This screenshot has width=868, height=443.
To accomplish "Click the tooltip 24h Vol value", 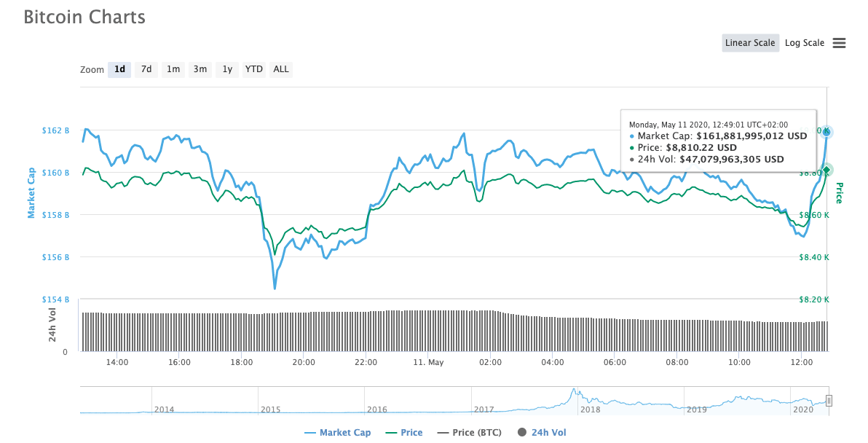I will (x=731, y=160).
